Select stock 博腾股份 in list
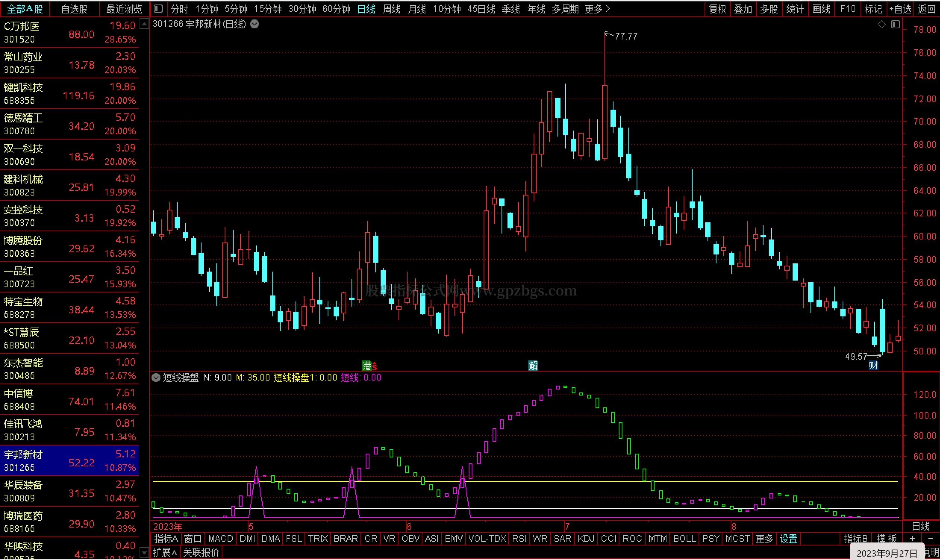The height and width of the screenshot is (560, 940). (x=69, y=247)
